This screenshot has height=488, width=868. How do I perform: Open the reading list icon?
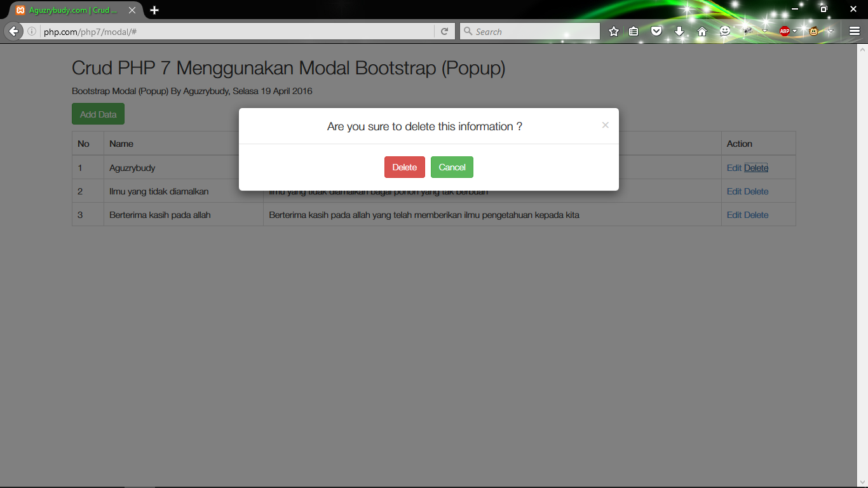634,30
